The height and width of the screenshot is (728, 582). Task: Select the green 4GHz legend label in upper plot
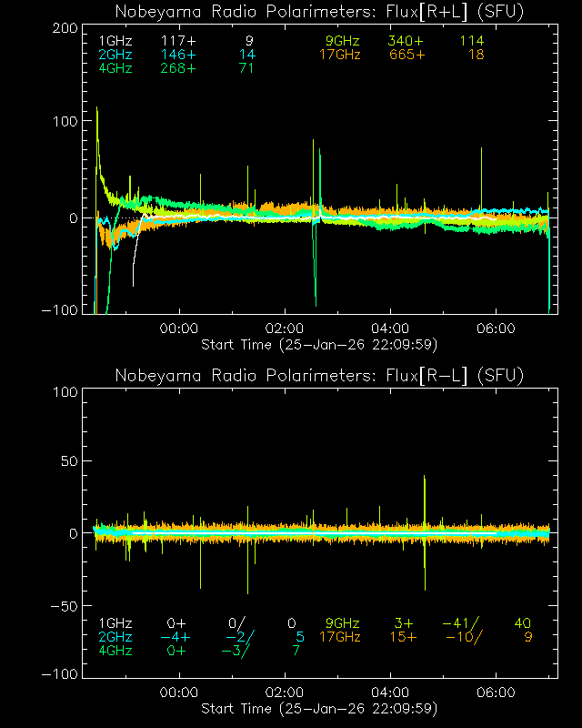(115, 68)
